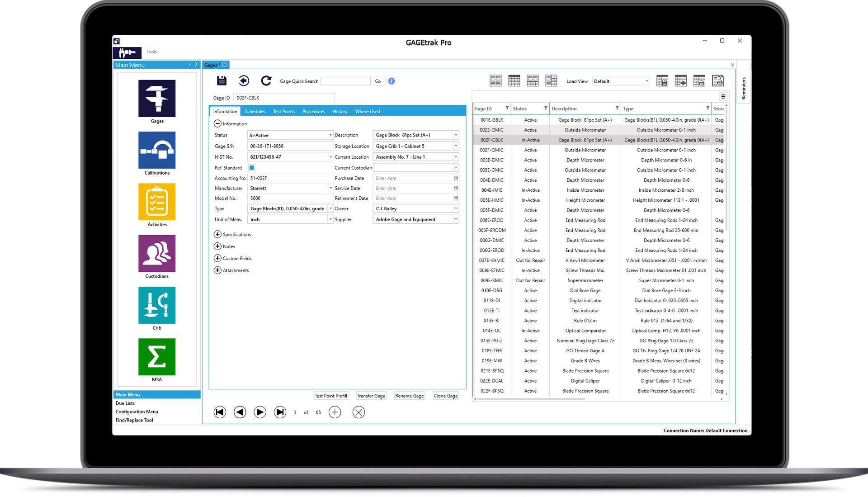This screenshot has height=497, width=868.
Task: Open the Current Location dropdown
Action: click(x=456, y=157)
